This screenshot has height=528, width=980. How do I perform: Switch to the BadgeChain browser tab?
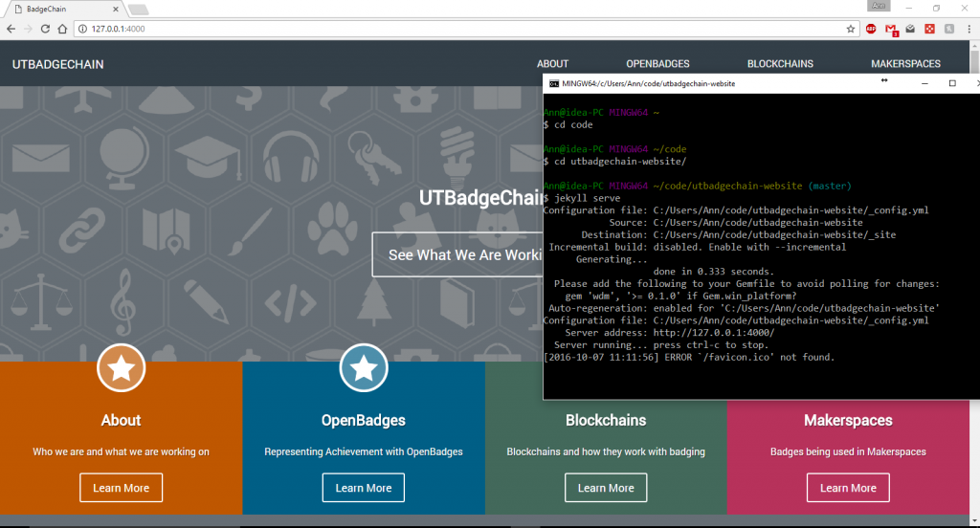(x=62, y=9)
